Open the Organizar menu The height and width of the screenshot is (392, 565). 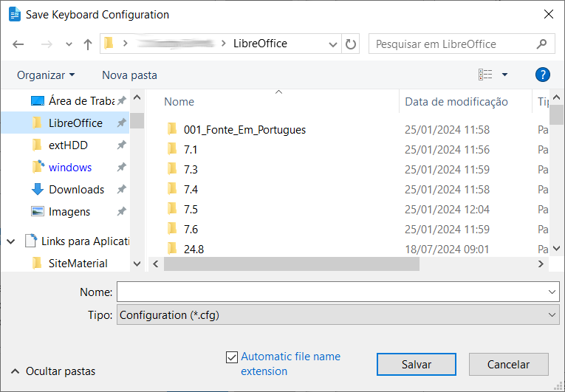[46, 75]
